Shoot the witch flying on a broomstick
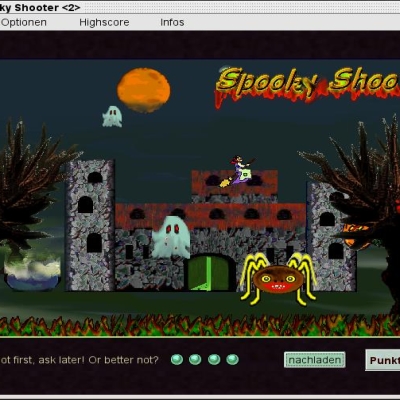 coord(238,171)
